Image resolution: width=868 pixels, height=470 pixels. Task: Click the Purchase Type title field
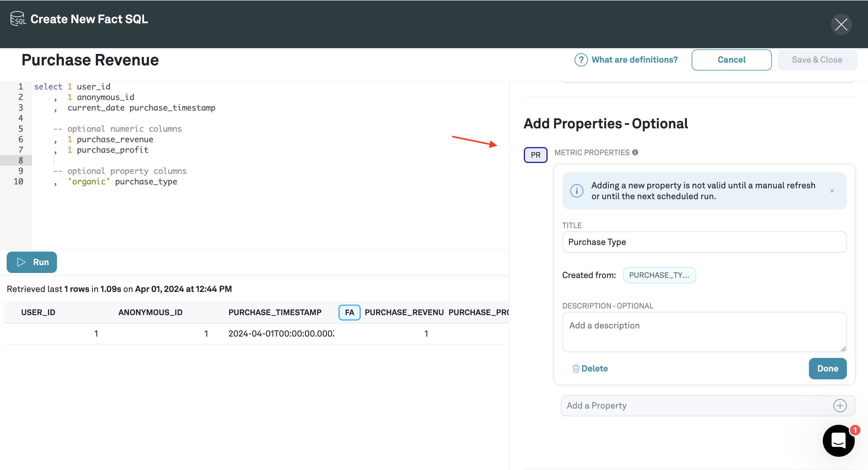point(704,242)
